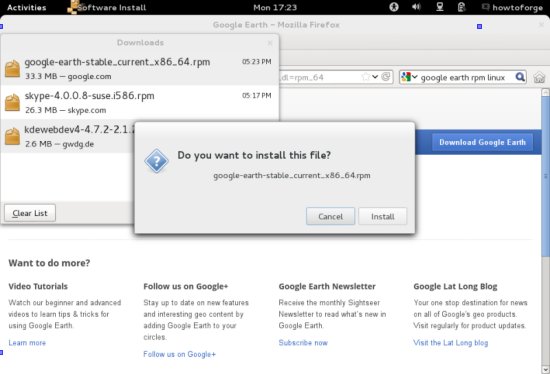Click the Download Google Earth button
This screenshot has width=550, height=374.
(482, 142)
